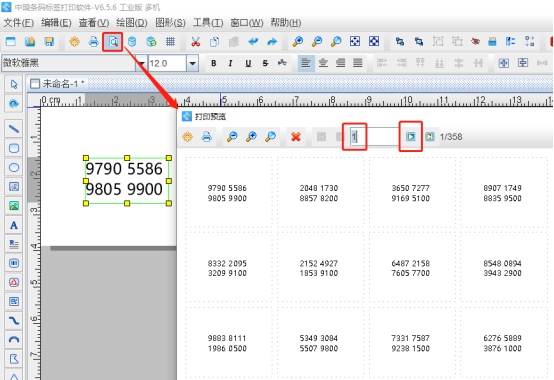
Task: Choose the ellipse drawing tool
Action: click(14, 167)
